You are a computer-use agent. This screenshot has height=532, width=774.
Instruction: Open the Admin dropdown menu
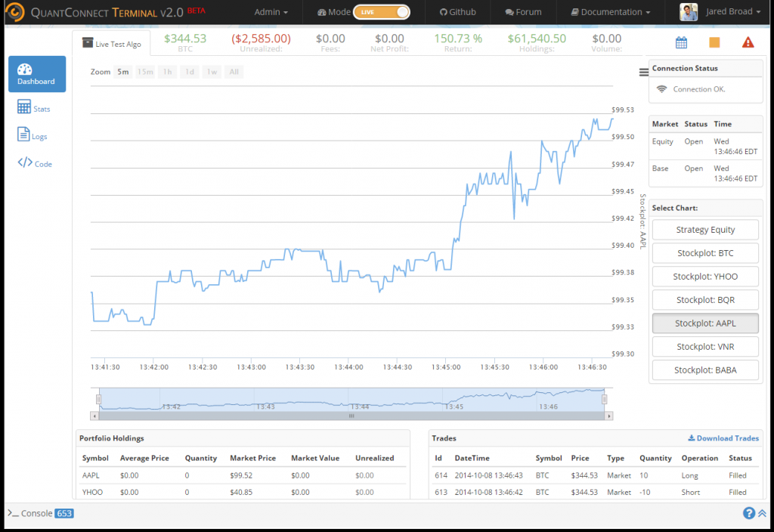271,12
